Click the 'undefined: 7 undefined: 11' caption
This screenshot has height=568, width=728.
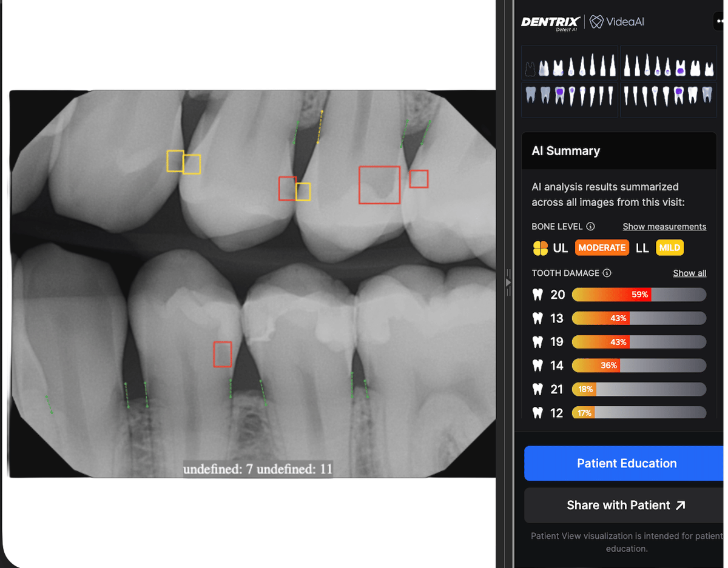click(258, 469)
